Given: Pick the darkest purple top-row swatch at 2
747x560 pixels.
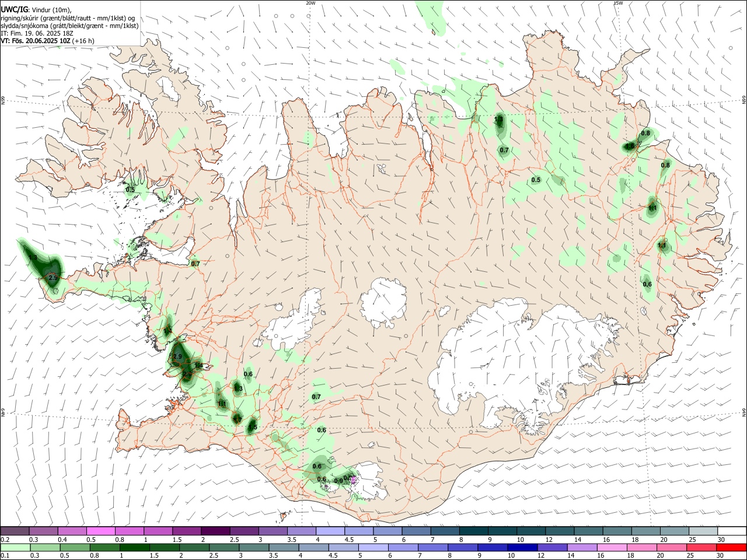Looking at the screenshot, I should point(215,531).
